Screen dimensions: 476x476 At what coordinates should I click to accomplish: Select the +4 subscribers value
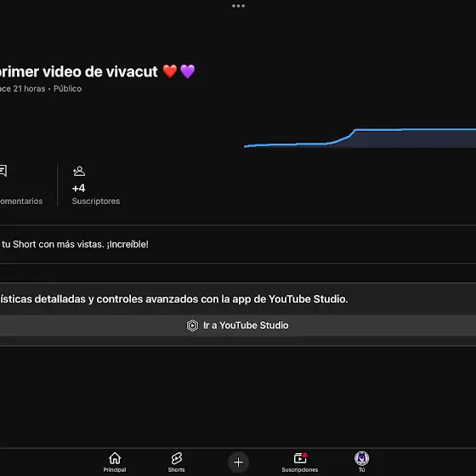(78, 188)
